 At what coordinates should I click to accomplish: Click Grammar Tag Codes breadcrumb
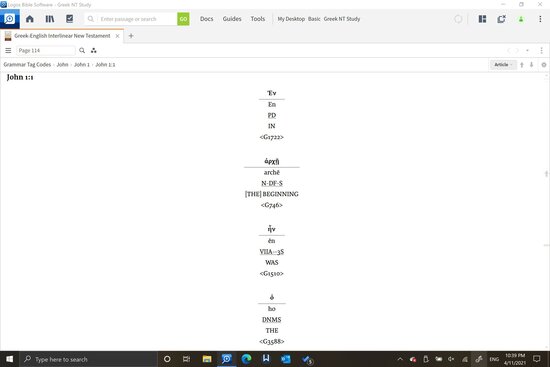27,65
